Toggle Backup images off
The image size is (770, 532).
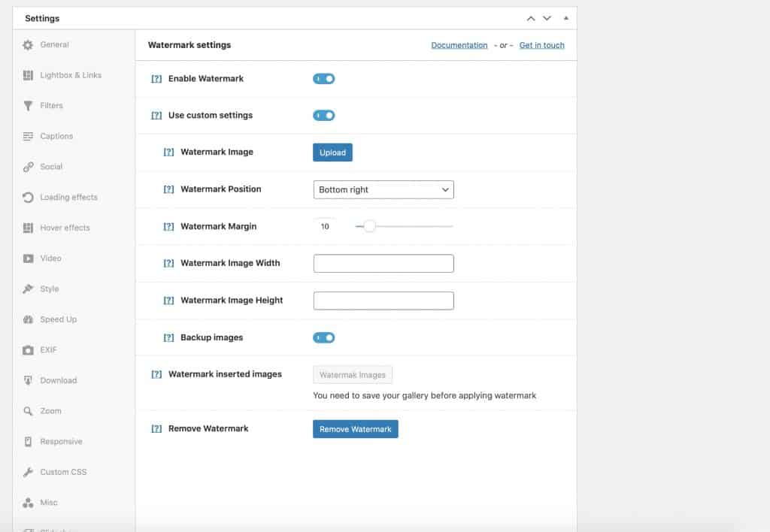pos(324,337)
